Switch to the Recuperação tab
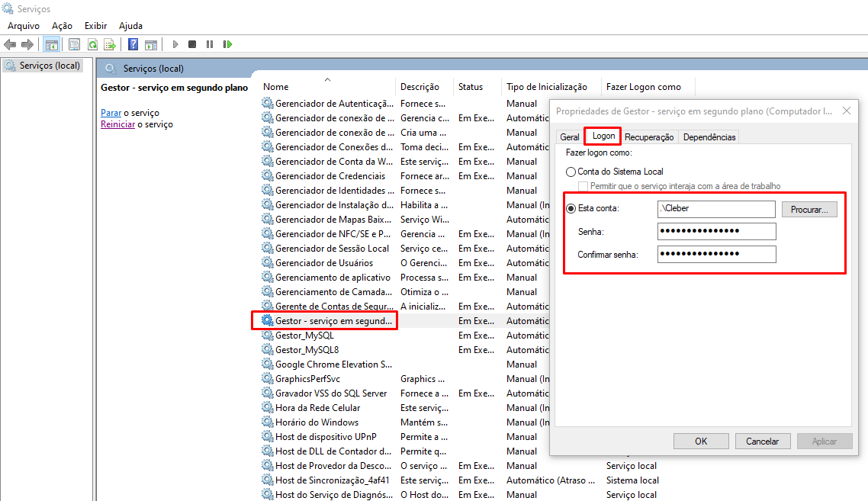 tap(649, 137)
